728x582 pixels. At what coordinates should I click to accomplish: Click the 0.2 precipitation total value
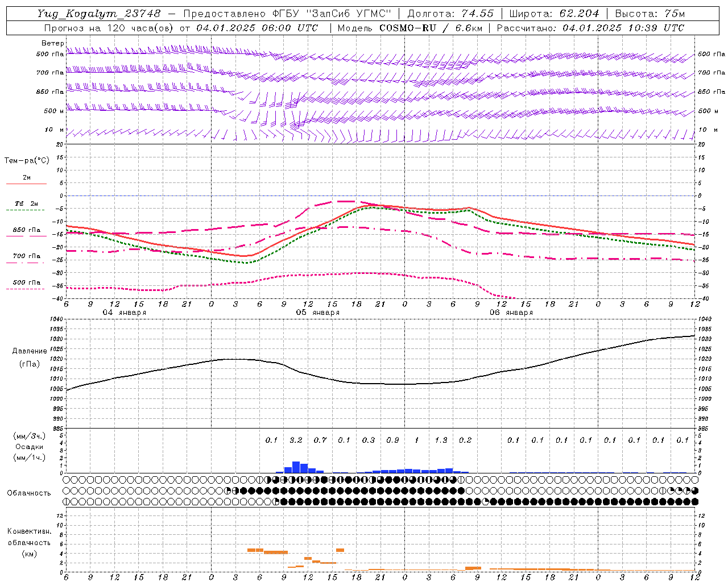click(x=465, y=440)
